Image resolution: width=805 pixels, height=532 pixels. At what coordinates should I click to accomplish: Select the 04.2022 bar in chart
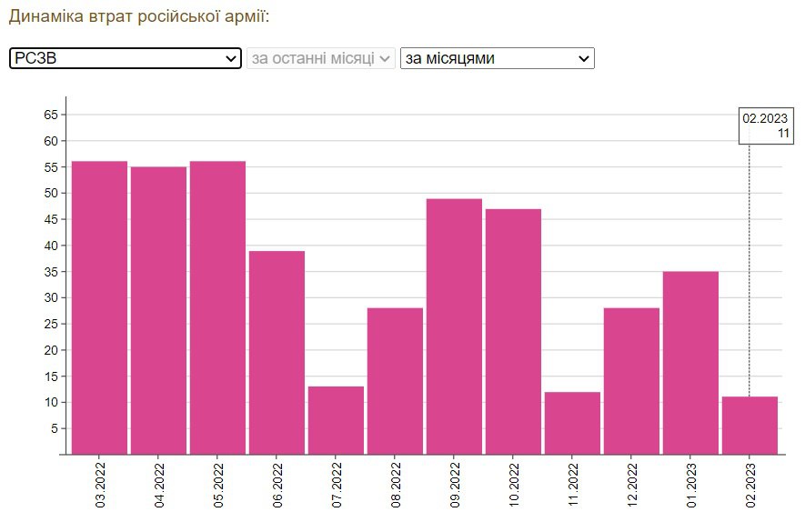coord(158,311)
